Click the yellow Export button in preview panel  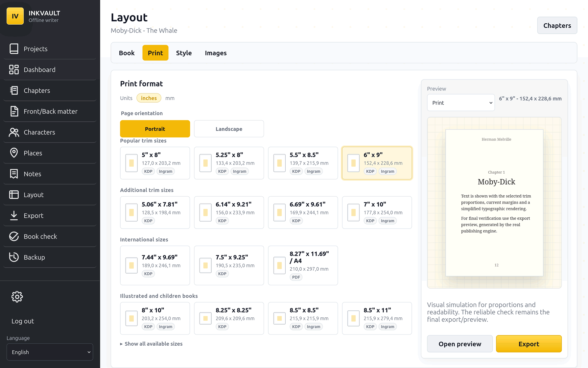[x=529, y=344]
